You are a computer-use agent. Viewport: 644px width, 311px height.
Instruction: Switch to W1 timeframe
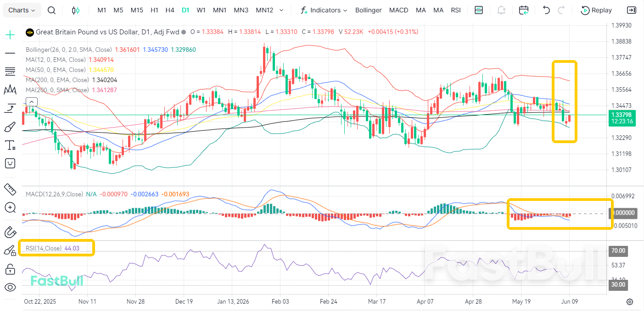click(201, 10)
